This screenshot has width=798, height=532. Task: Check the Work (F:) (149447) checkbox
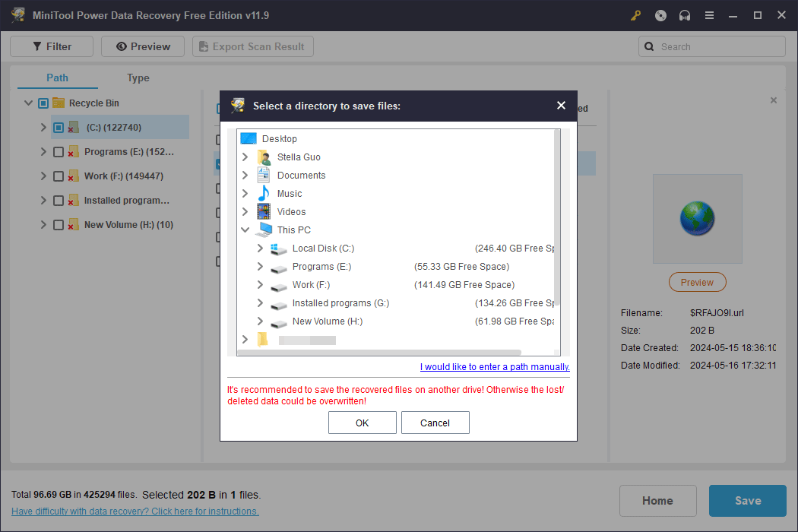point(59,176)
